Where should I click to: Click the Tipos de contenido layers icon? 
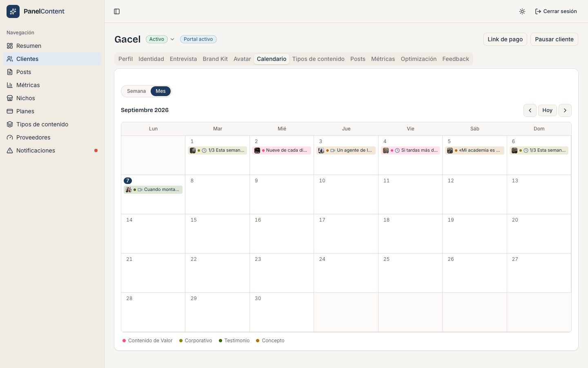(10, 124)
